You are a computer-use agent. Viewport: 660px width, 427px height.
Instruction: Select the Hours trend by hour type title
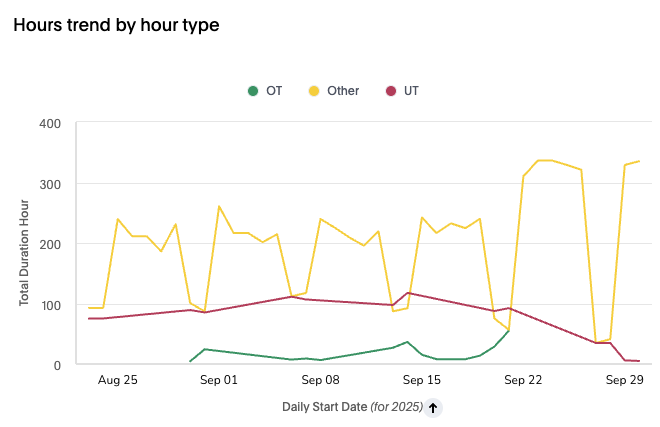point(116,25)
